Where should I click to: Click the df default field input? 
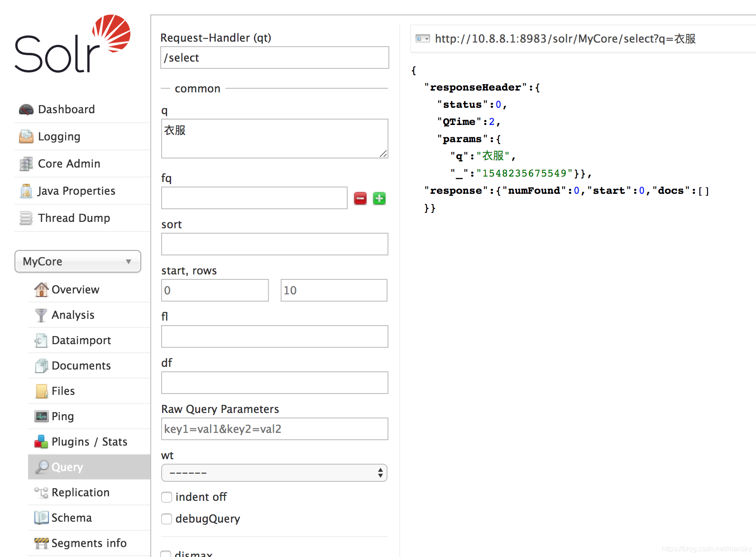coord(275,383)
